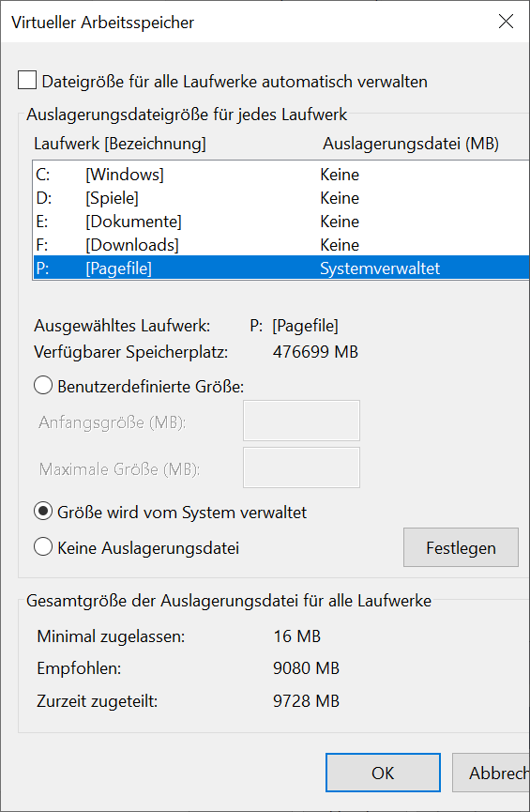
Task: Select Keine Auslagerungsdatei option
Action: 43,547
